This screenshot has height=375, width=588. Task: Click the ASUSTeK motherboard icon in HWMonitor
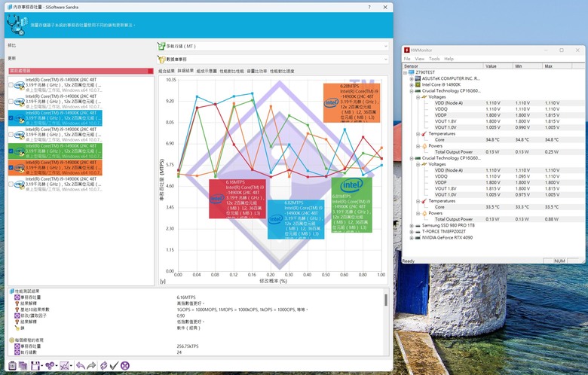tap(418, 78)
